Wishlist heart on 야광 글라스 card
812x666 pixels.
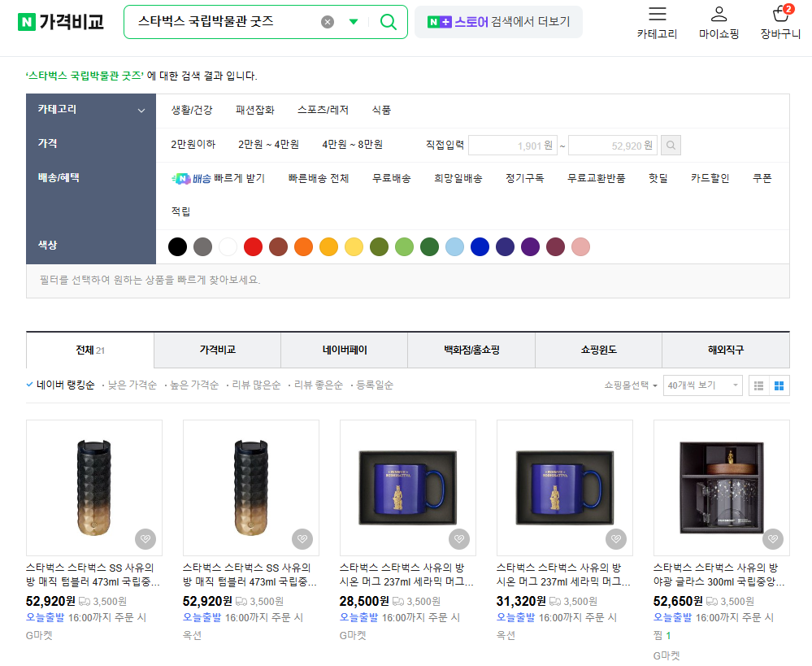773,539
